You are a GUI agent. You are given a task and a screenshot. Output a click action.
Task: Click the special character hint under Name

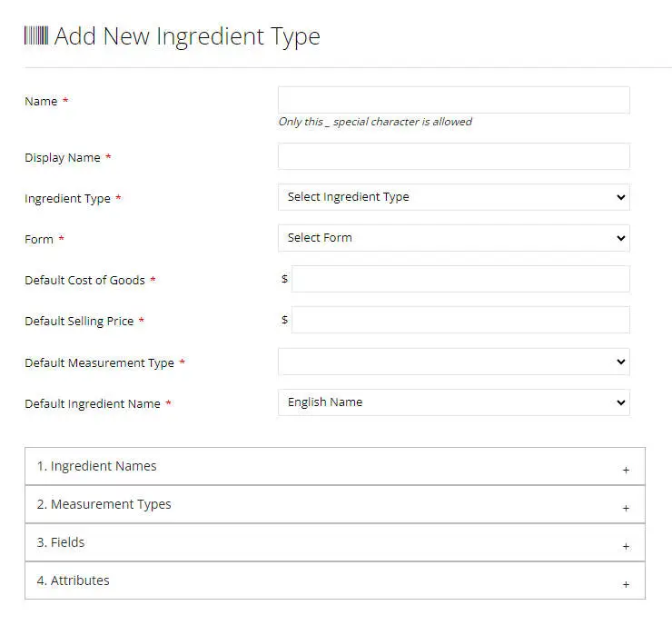pyautogui.click(x=375, y=122)
